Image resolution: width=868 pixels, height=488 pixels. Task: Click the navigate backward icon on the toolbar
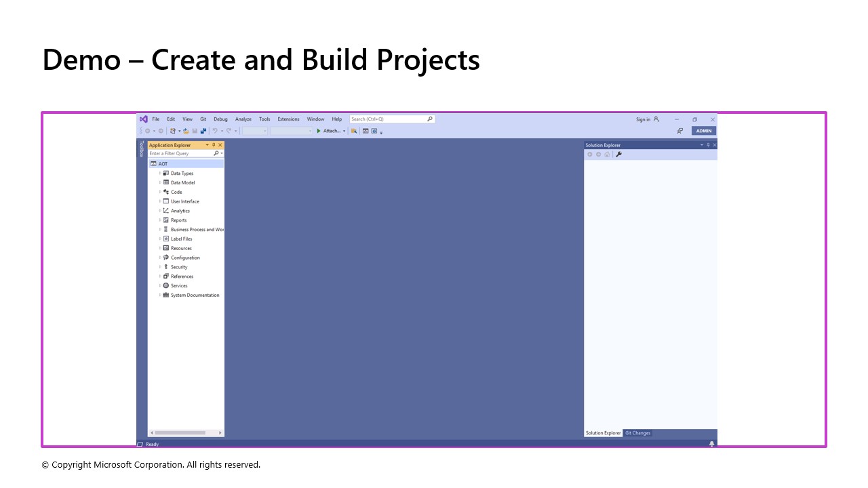[147, 131]
